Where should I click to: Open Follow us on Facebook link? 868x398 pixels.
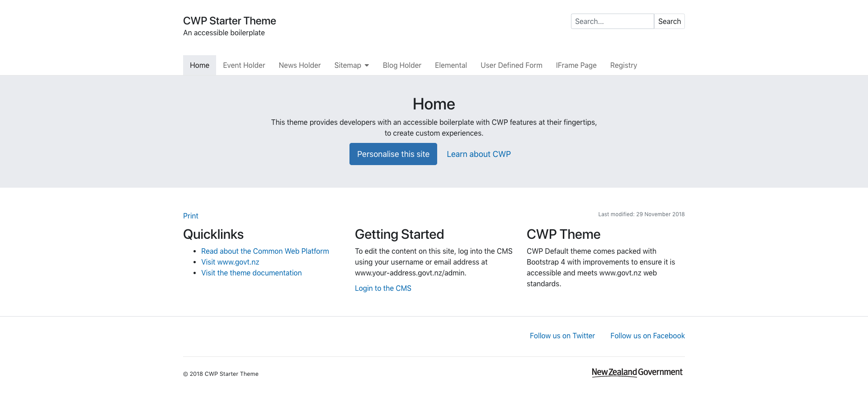coord(647,336)
